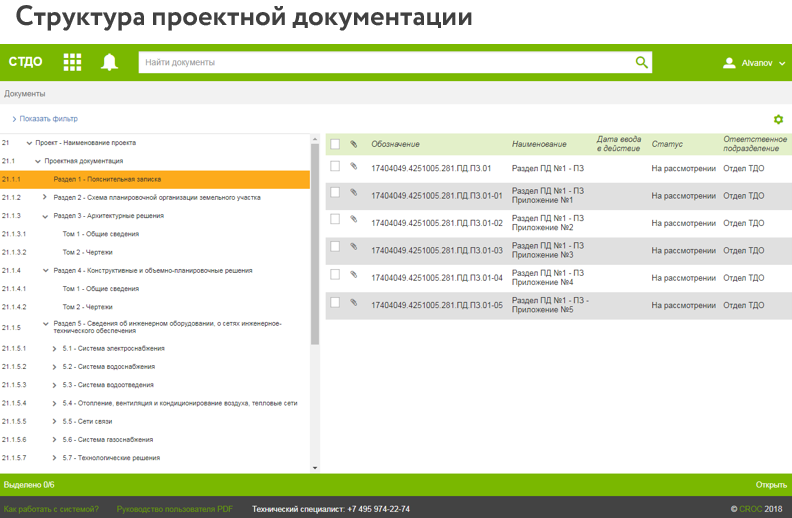
Task: Select Том 2 - Чертежи under 21.1.3
Action: (87, 252)
